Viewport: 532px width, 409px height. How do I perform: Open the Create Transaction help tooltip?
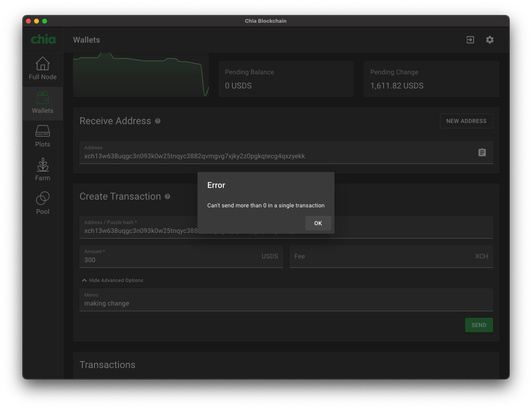[x=167, y=196]
